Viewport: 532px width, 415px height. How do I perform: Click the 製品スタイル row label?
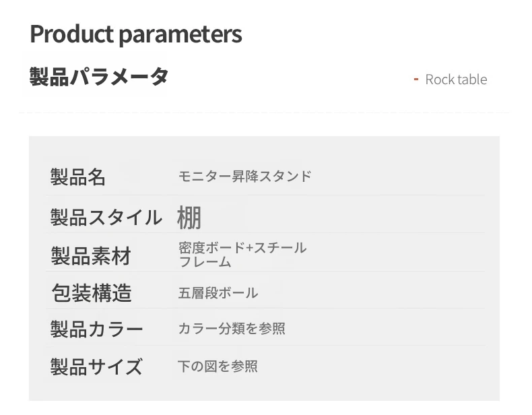pos(106,218)
